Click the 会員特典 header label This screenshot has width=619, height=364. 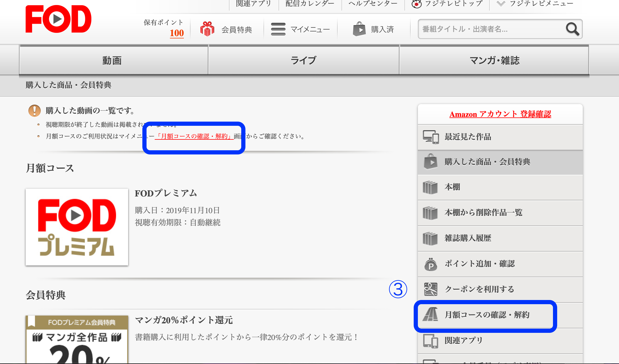pos(237,29)
